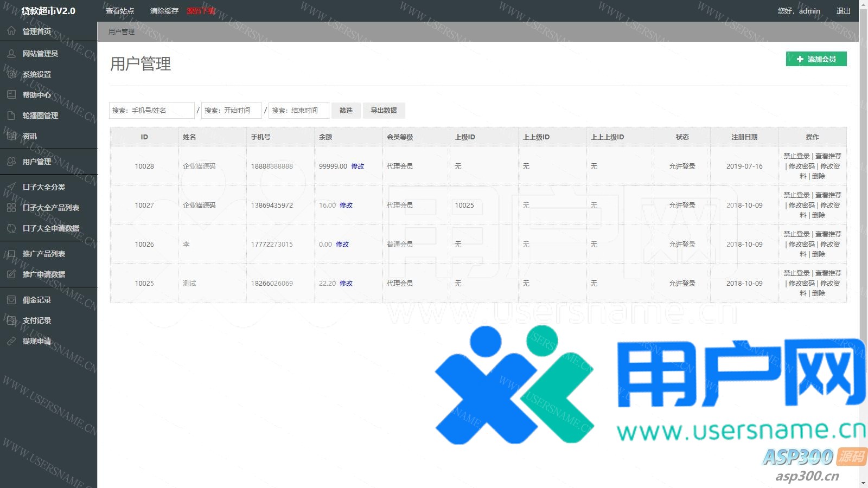
Task: Click 修改密码 for user 10027
Action: [x=802, y=206]
